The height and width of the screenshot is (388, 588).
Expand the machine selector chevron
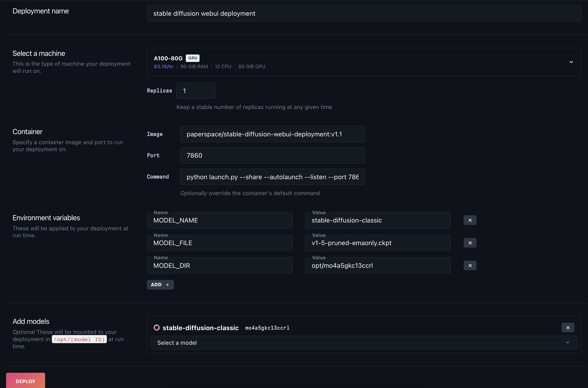click(x=571, y=62)
